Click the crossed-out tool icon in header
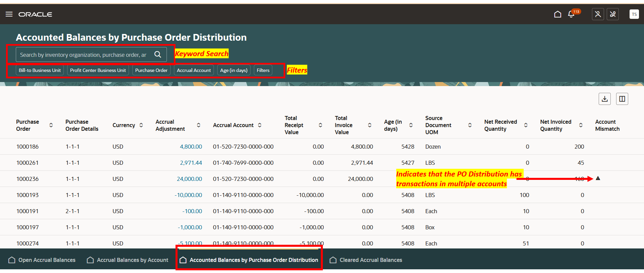 (613, 14)
